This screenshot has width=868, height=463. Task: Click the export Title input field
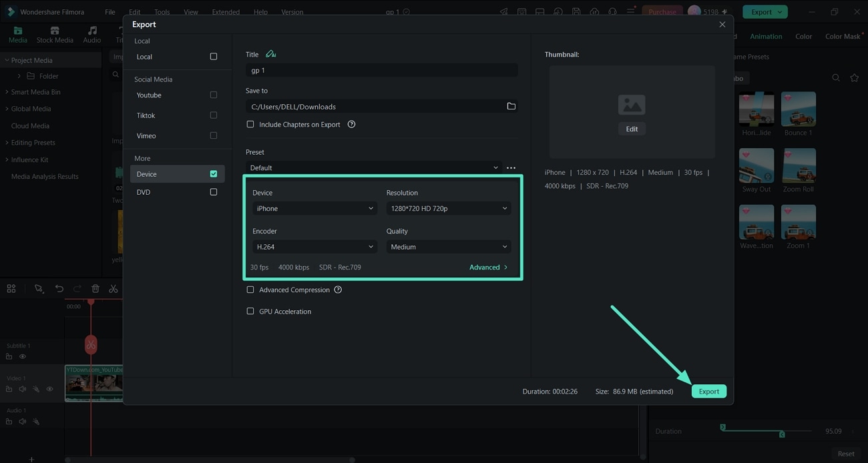click(x=381, y=70)
